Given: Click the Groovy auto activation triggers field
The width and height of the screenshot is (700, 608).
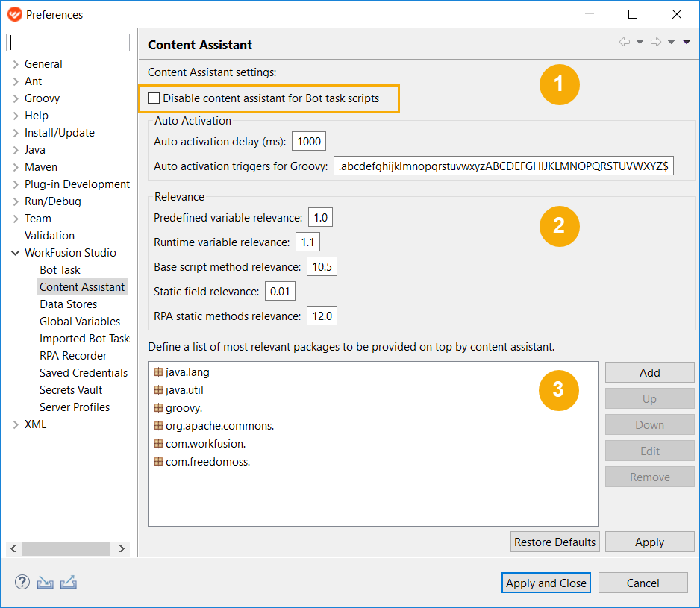Looking at the screenshot, I should tap(504, 166).
